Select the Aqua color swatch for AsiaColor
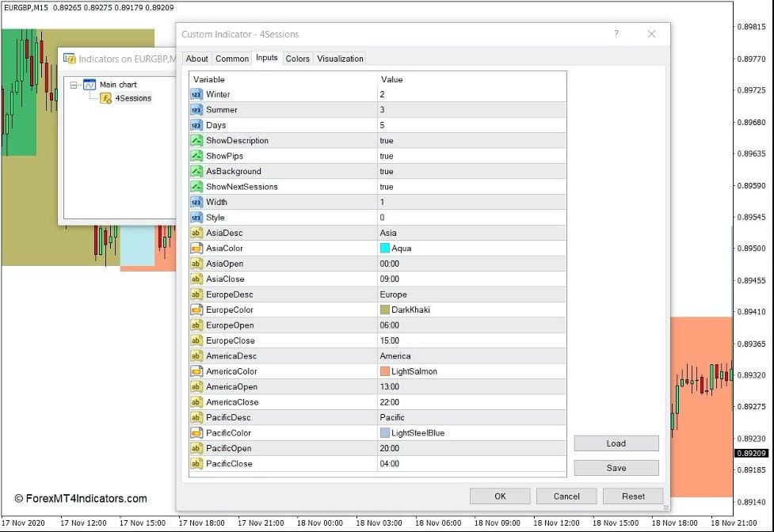Screen dimensions: 774x532 pyautogui.click(x=385, y=249)
